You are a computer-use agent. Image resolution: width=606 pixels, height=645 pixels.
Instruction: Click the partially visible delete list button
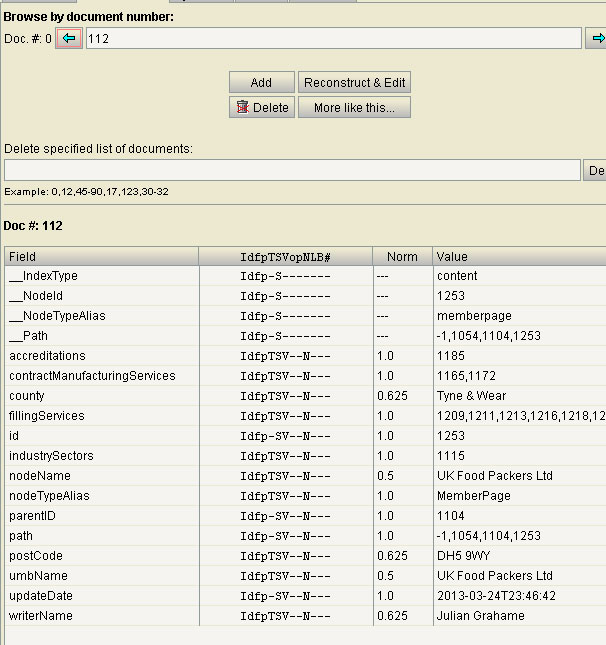click(595, 170)
